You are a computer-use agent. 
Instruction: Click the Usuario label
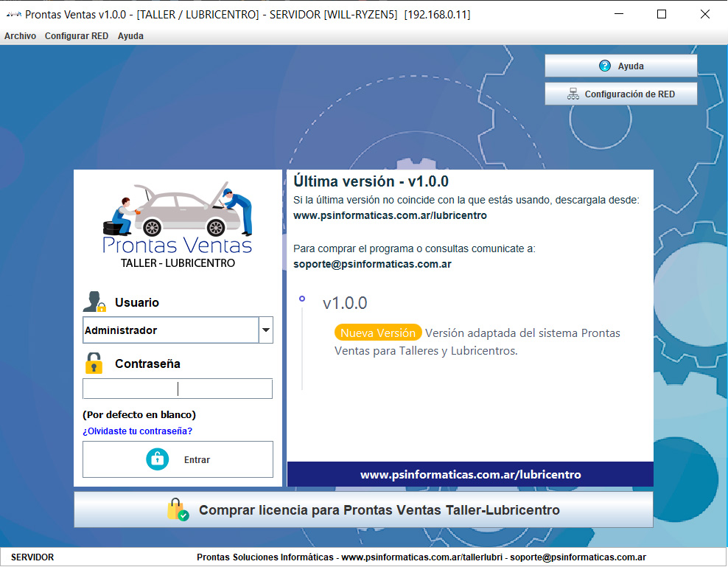click(x=137, y=302)
